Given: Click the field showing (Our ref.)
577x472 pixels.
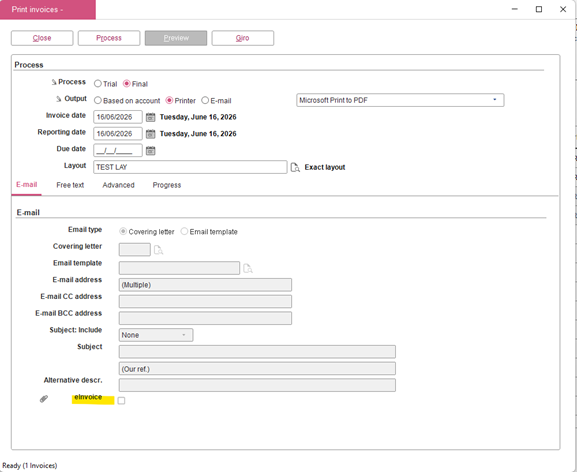Looking at the screenshot, I should click(x=257, y=369).
